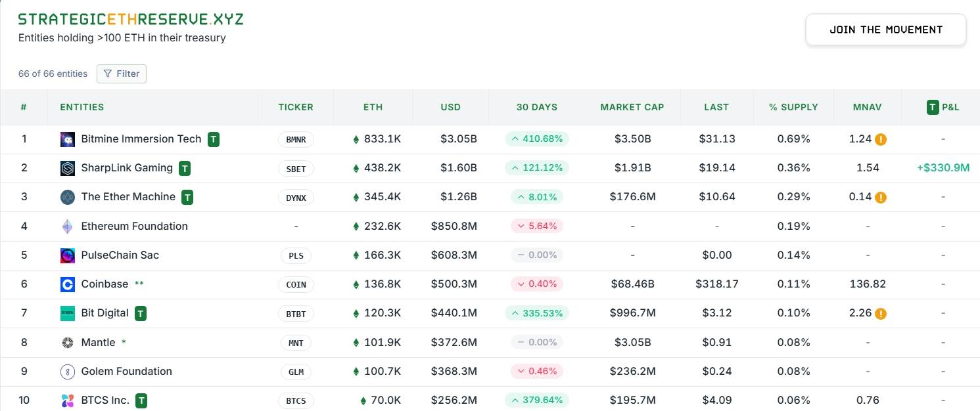Click the $3.05B USD value for Bitmine
The width and height of the screenshot is (980, 411).
[x=459, y=139]
